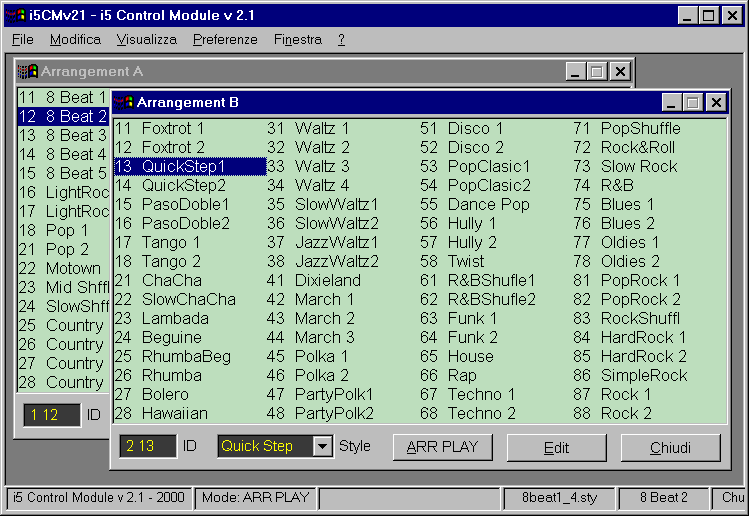Open the Visualizza menu
The image size is (749, 516).
146,39
